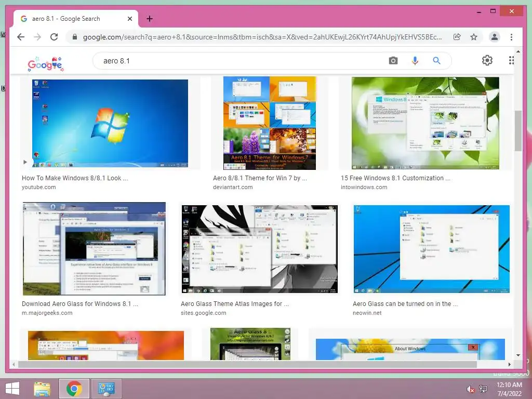Click the Chrome taskbar icon
532x399 pixels.
[74, 389]
